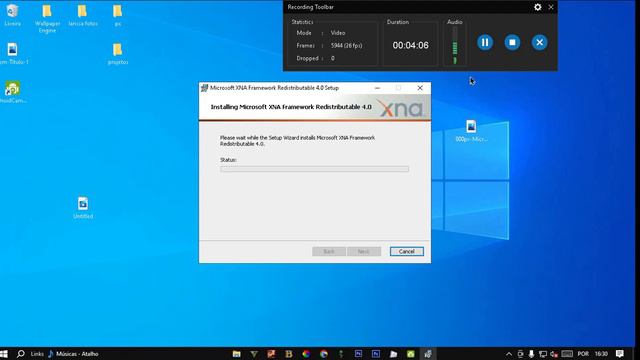Click the installation status progress bar
The width and height of the screenshot is (640, 360).
pos(314,169)
